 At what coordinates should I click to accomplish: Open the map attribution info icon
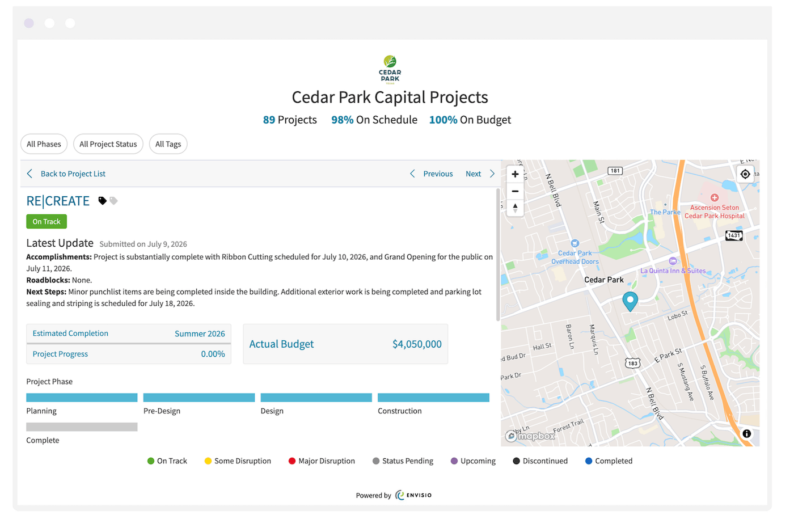[x=747, y=434]
